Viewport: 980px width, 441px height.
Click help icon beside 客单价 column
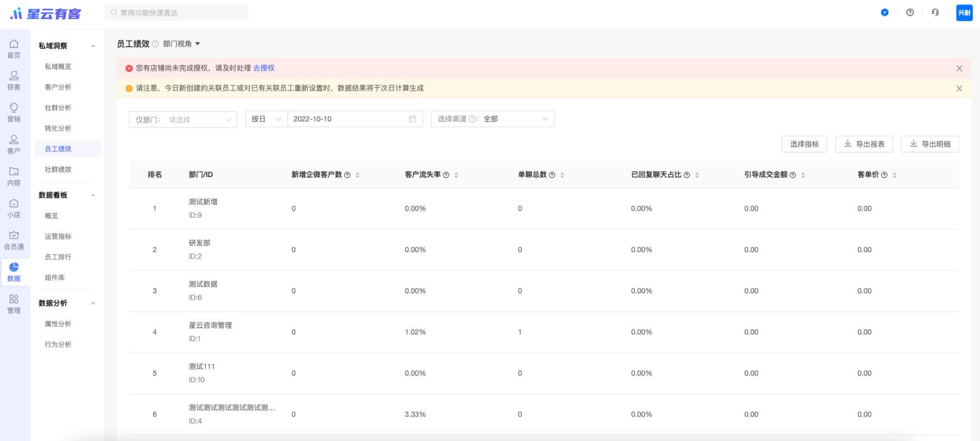click(884, 175)
